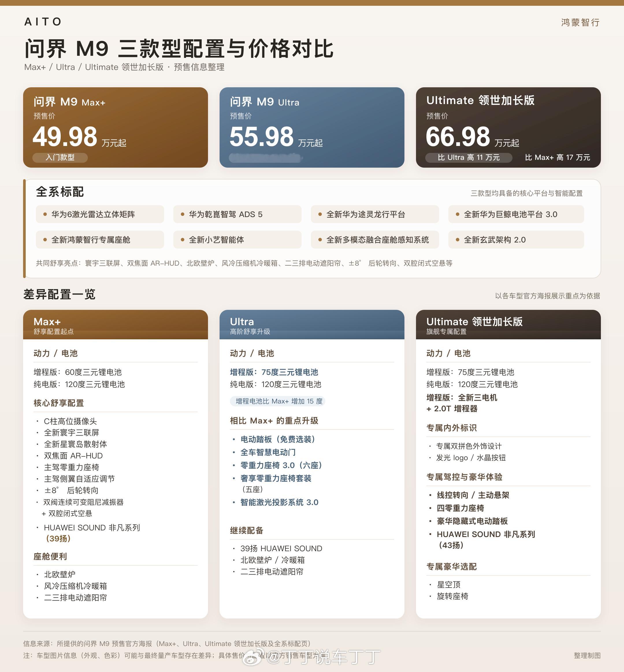Select the 全新玄武架构 2.0 chip

(516, 240)
